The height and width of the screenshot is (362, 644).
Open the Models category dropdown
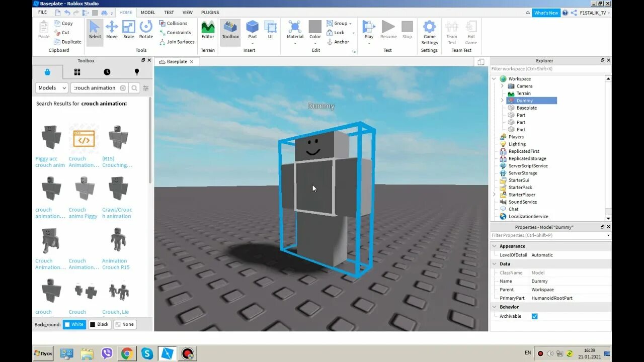tap(52, 88)
